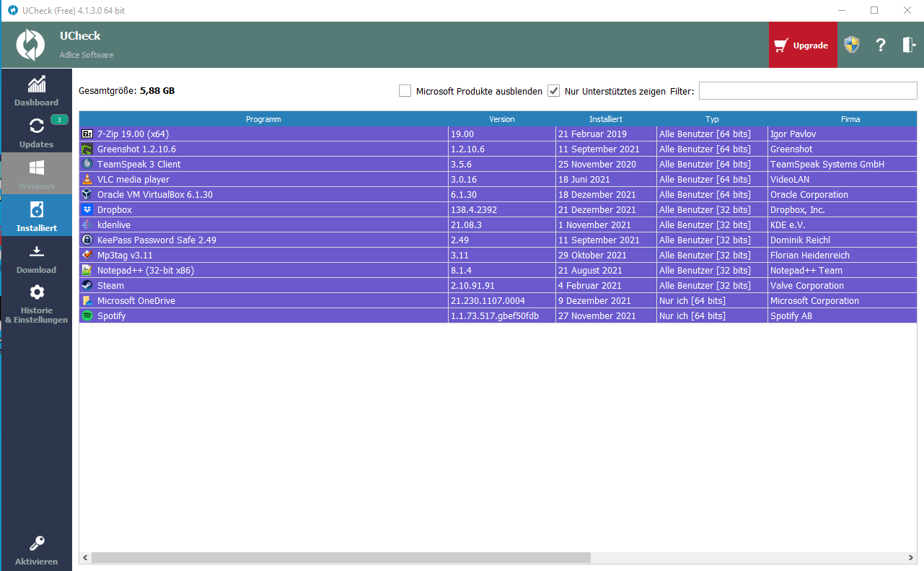
Task: Go to the Updates section
Action: click(36, 132)
